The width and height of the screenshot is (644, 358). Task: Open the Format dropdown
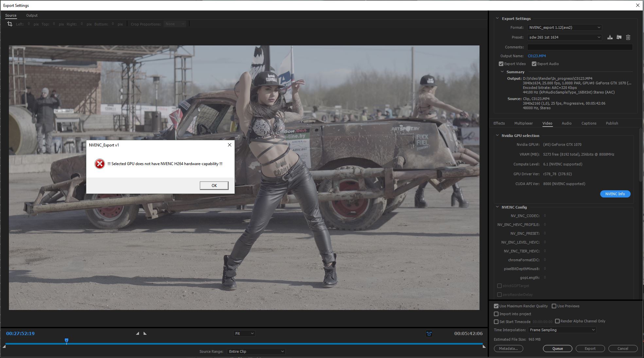tap(564, 27)
